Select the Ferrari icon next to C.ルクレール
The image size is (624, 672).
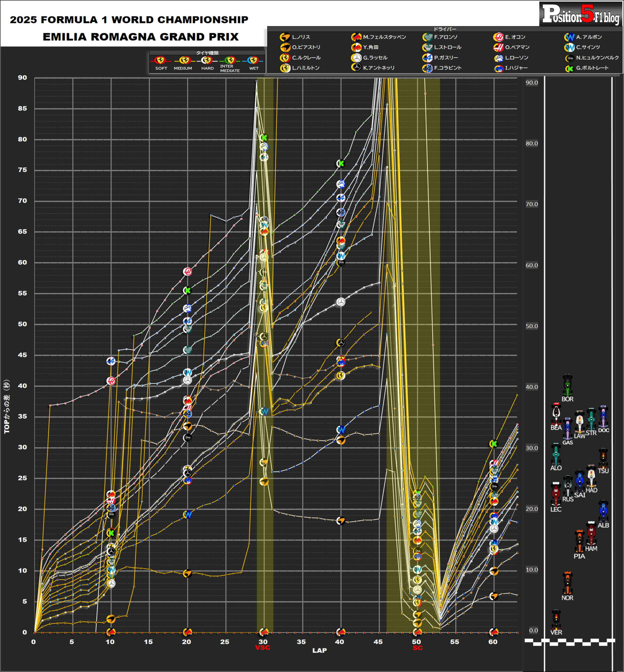pyautogui.click(x=285, y=58)
